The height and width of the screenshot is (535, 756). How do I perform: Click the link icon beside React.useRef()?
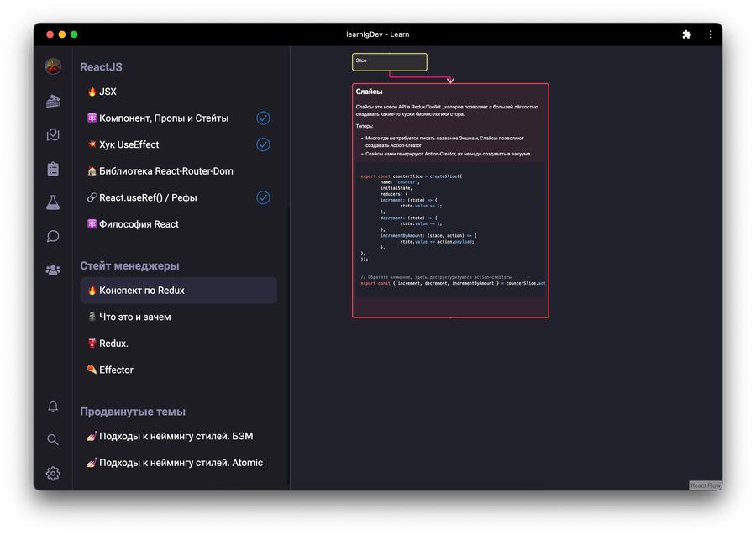coord(92,197)
